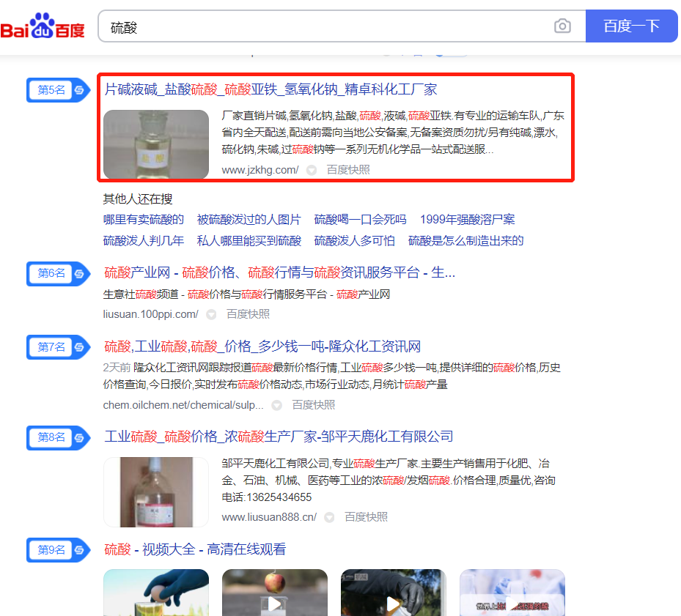
Task: Click the 百度一下 search button
Action: pos(631,26)
